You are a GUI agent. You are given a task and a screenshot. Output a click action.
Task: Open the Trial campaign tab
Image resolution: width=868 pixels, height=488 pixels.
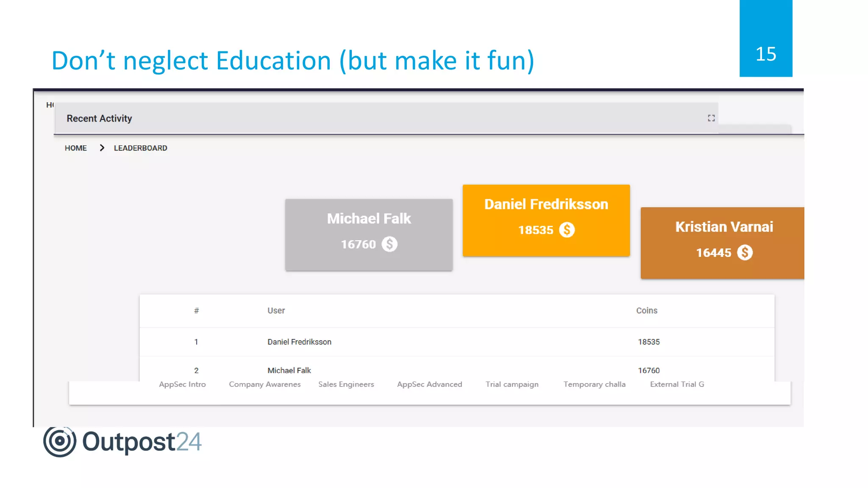pos(512,384)
